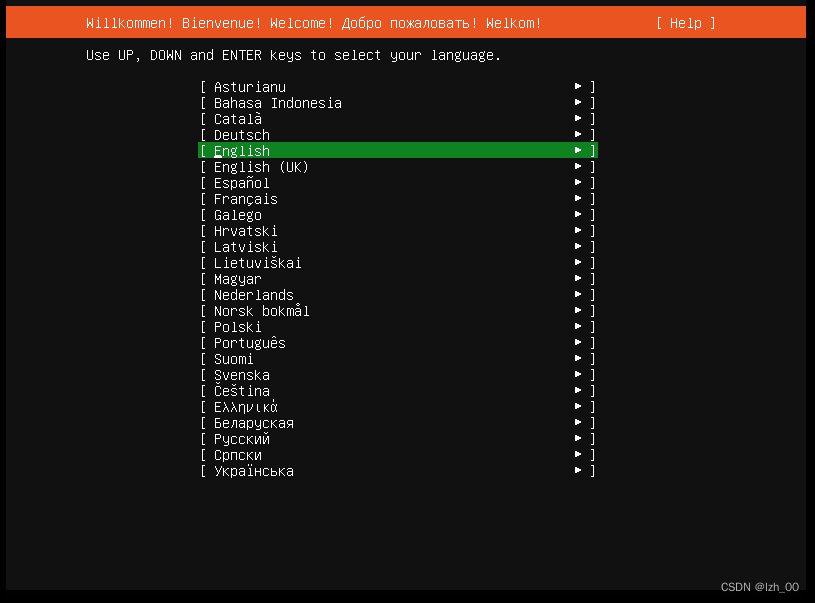Image resolution: width=815 pixels, height=603 pixels.
Task: Click the arrow on the Català row
Action: [578, 119]
